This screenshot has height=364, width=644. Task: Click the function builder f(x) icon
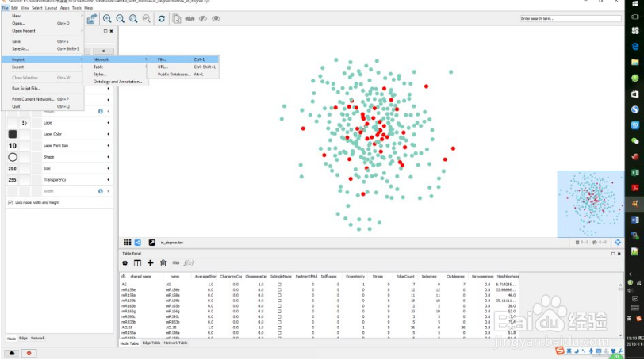coord(189,263)
